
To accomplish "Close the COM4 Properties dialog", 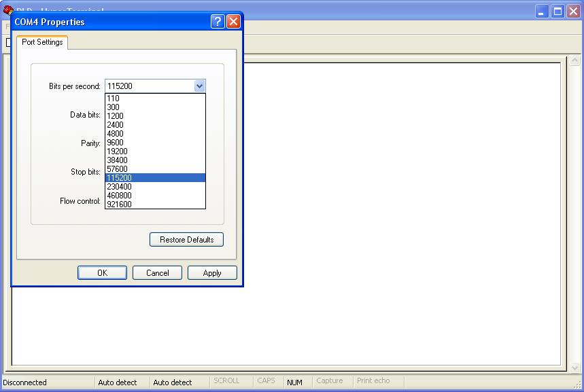I will tap(233, 22).
